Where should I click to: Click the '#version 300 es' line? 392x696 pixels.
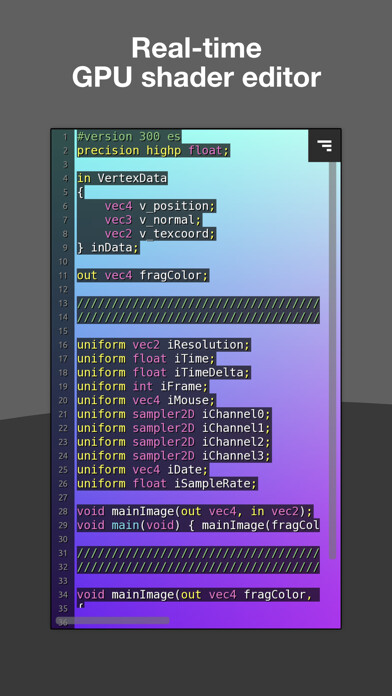coord(129,136)
